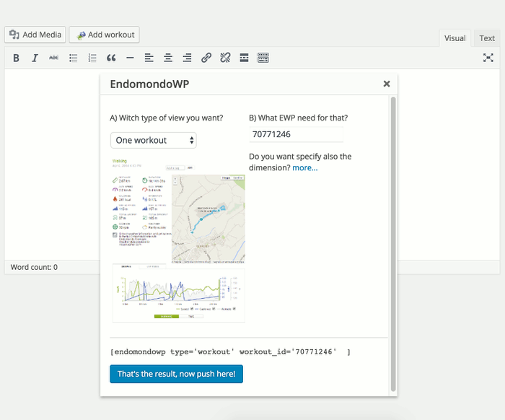The image size is (505, 420).
Task: Click the workout map preview thumbnail
Action: pos(208,219)
